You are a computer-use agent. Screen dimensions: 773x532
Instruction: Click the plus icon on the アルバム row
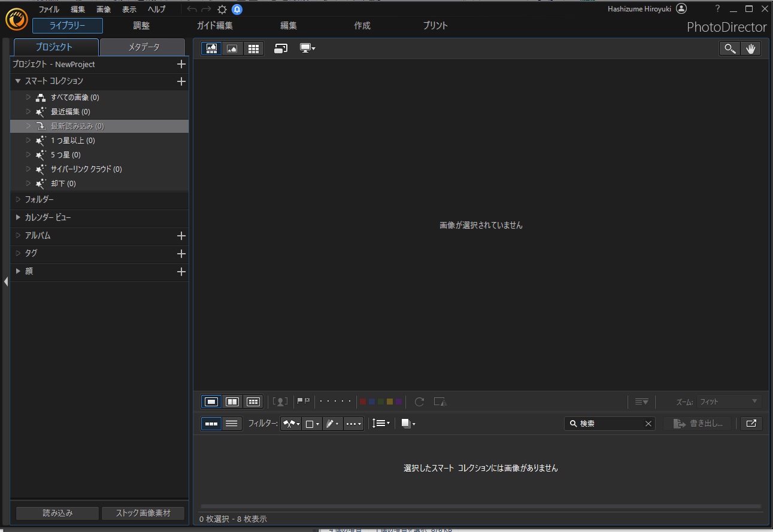pyautogui.click(x=181, y=236)
